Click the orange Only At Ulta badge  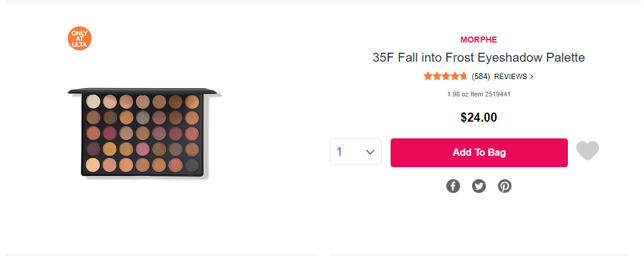point(80,38)
